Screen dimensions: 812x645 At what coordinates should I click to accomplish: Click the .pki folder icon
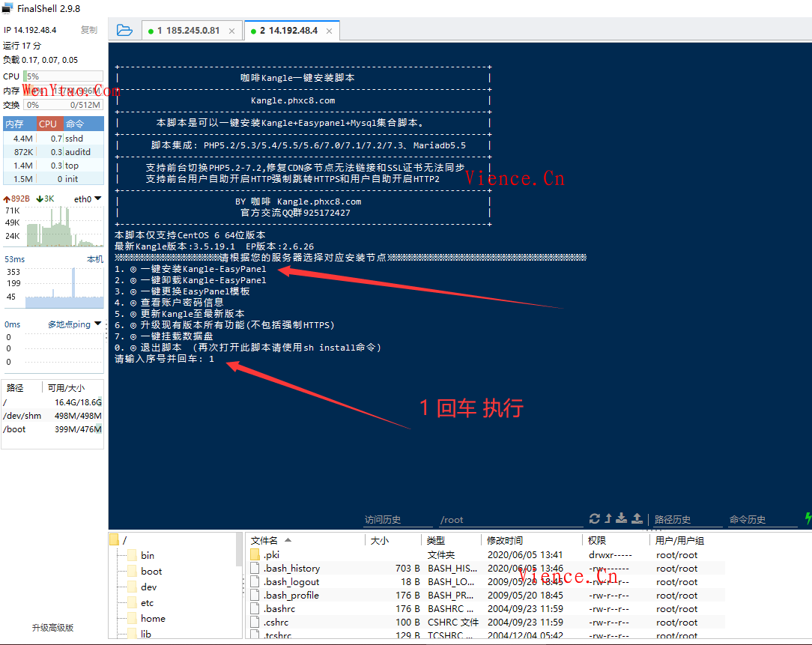tap(255, 555)
